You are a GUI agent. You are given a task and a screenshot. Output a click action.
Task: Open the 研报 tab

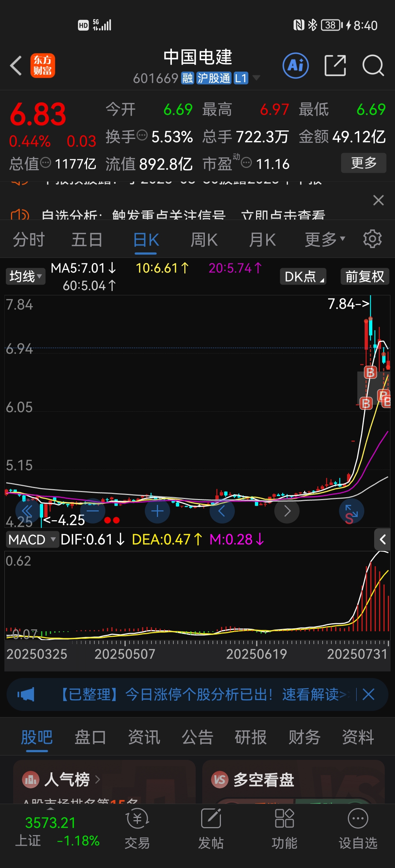[251, 737]
